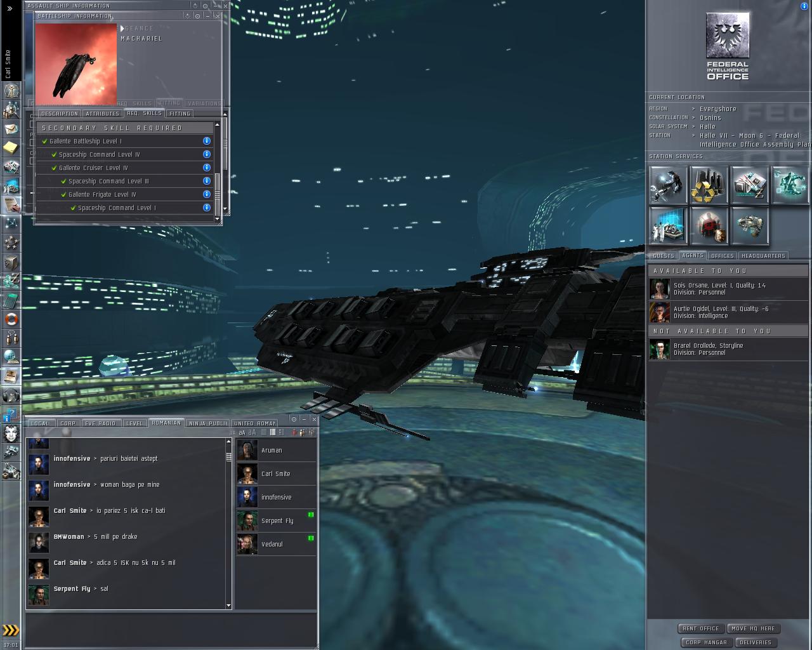Collapse the Not Available To You group

728,331
